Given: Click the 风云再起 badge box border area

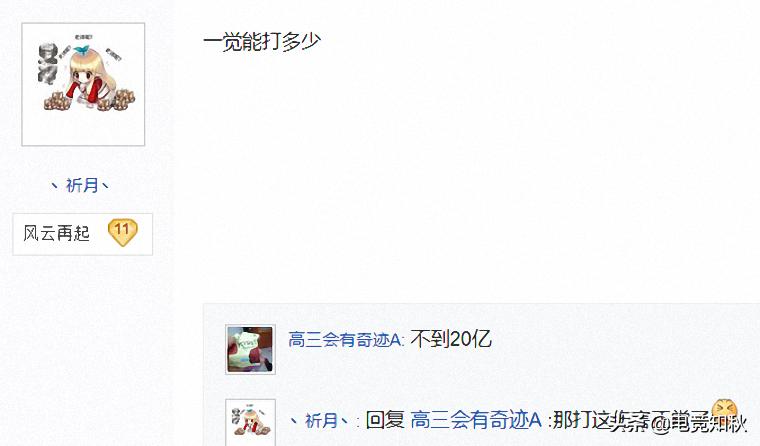Looking at the screenshot, I should point(82,234).
